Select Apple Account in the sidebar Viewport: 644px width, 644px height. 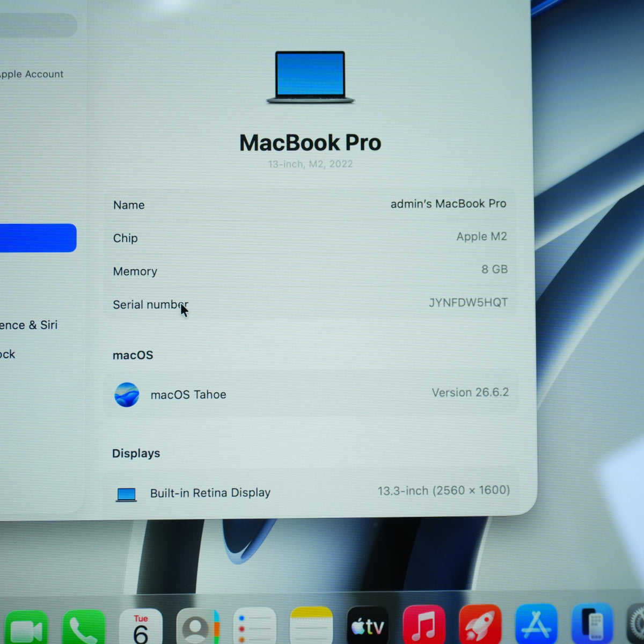pyautogui.click(x=32, y=74)
